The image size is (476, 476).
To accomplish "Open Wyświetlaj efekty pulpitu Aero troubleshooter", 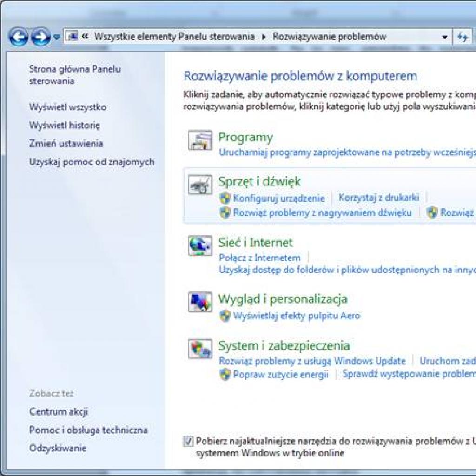I will pyautogui.click(x=297, y=316).
